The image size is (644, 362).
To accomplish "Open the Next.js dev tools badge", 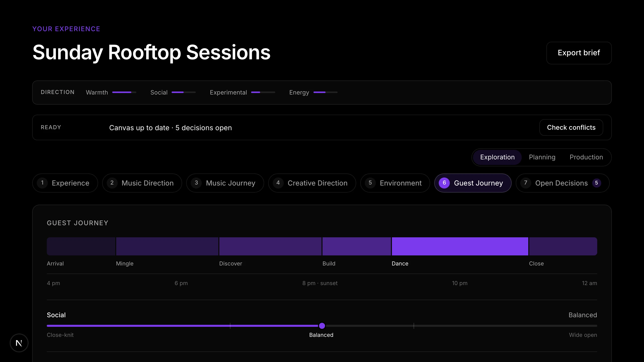I will coord(19,343).
